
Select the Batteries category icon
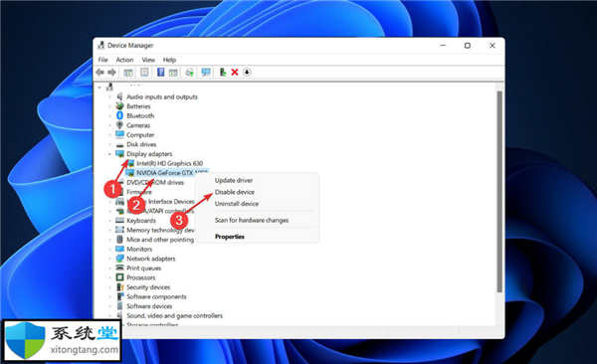(119, 105)
